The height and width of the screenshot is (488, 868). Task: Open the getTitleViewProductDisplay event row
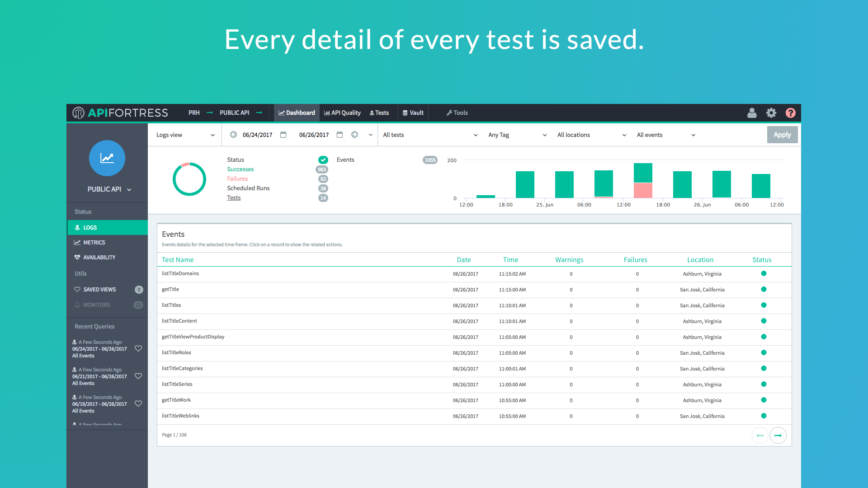(x=474, y=337)
